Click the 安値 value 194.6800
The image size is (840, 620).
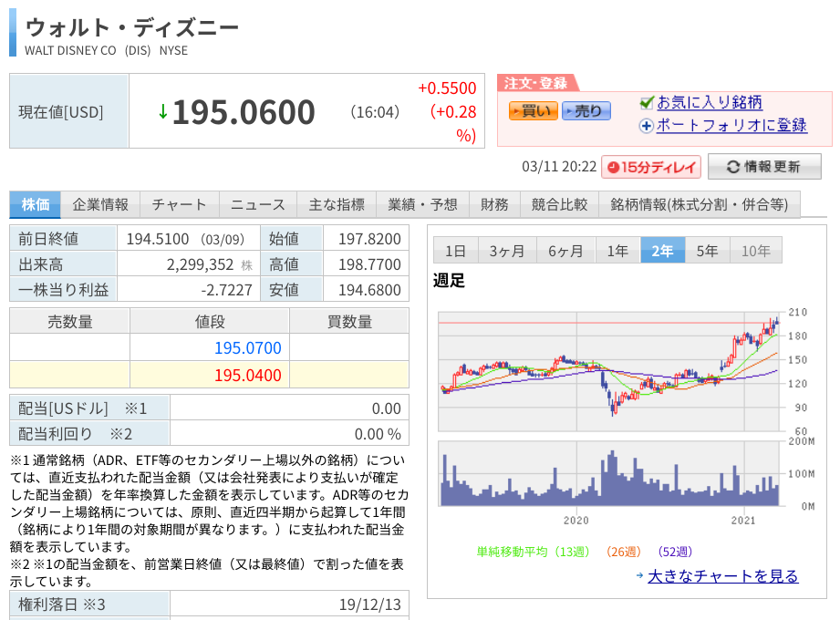pos(369,290)
